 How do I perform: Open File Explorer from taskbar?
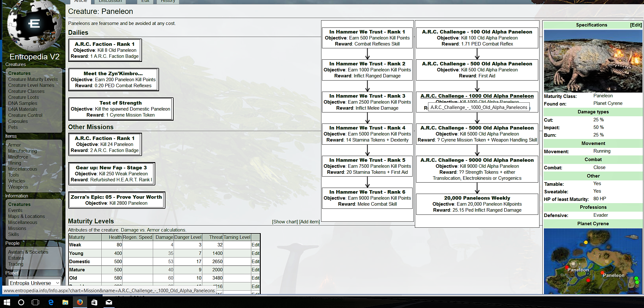point(65,302)
